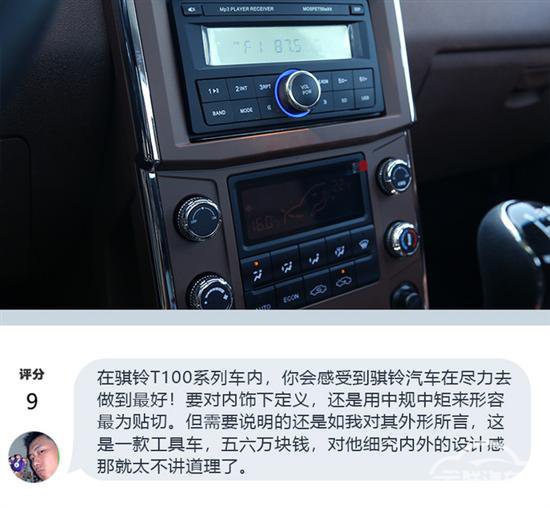Image resolution: width=550 pixels, height=508 pixels.
Task: Click the MODE radio button
Action: point(246,110)
